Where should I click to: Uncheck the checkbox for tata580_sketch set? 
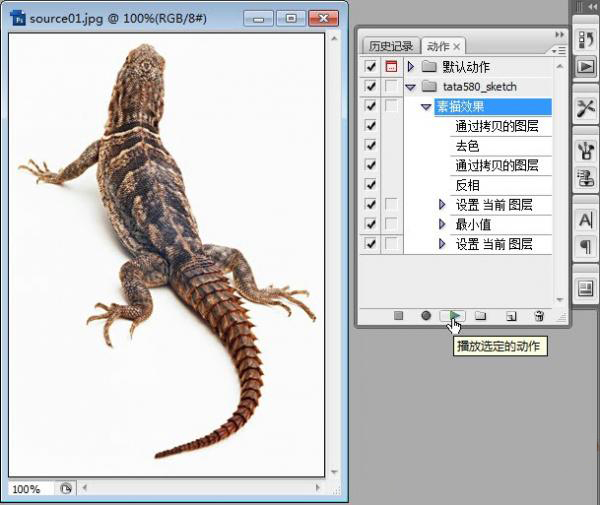(370, 86)
